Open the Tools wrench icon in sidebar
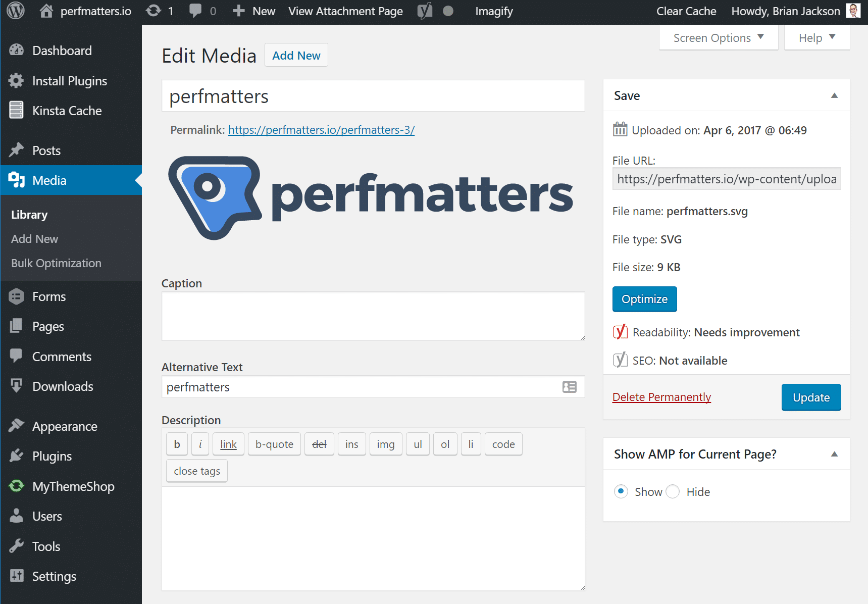 click(x=17, y=546)
